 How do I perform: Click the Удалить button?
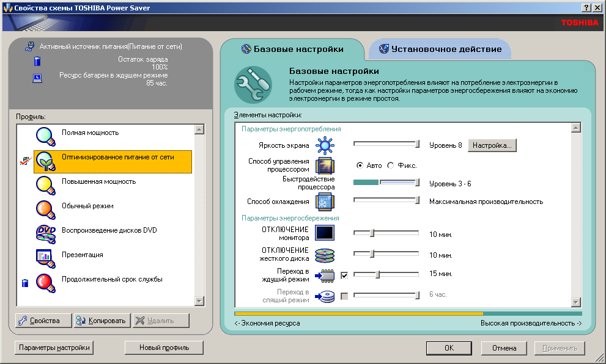tap(161, 321)
